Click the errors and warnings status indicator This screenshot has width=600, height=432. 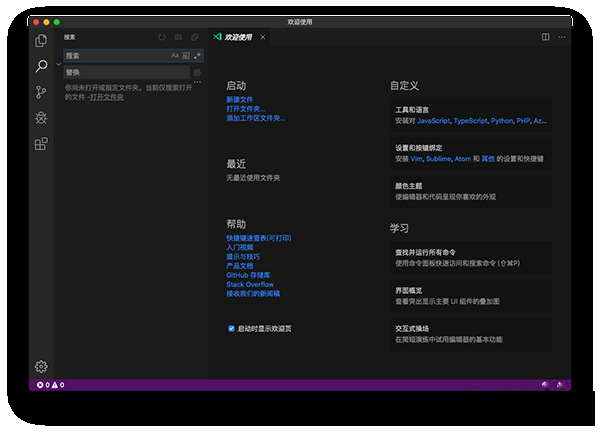point(50,385)
